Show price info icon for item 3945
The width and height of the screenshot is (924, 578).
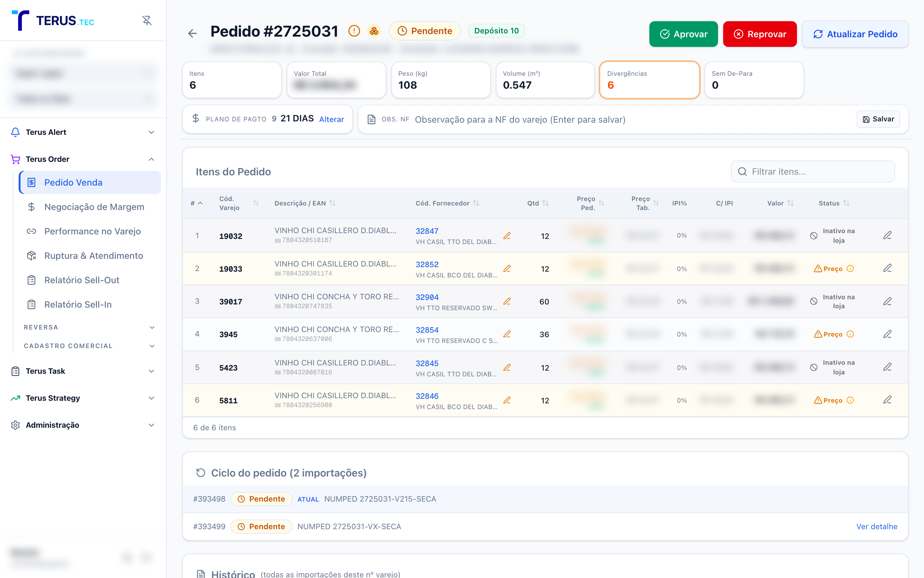pos(850,335)
